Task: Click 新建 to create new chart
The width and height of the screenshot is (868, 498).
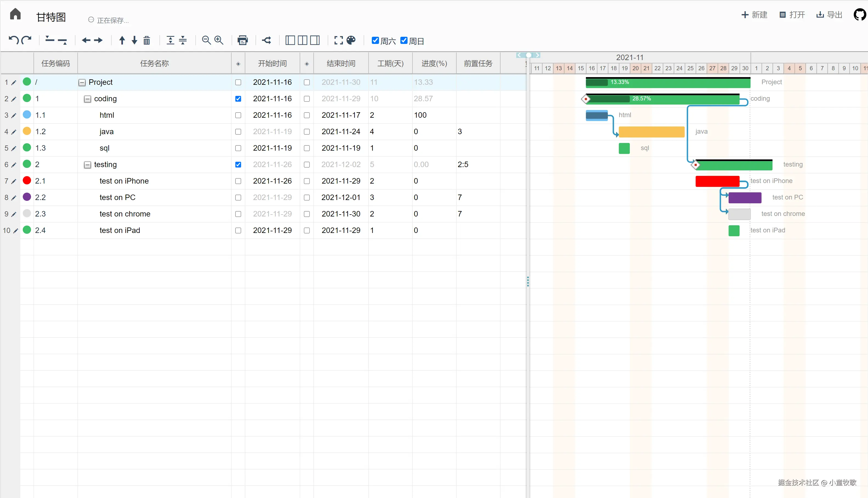Action: coord(754,15)
